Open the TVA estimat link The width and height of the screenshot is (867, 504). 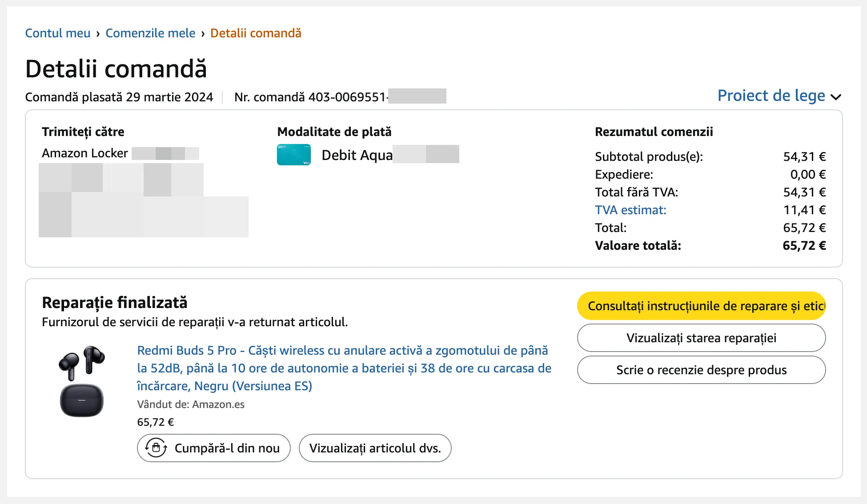click(x=630, y=210)
